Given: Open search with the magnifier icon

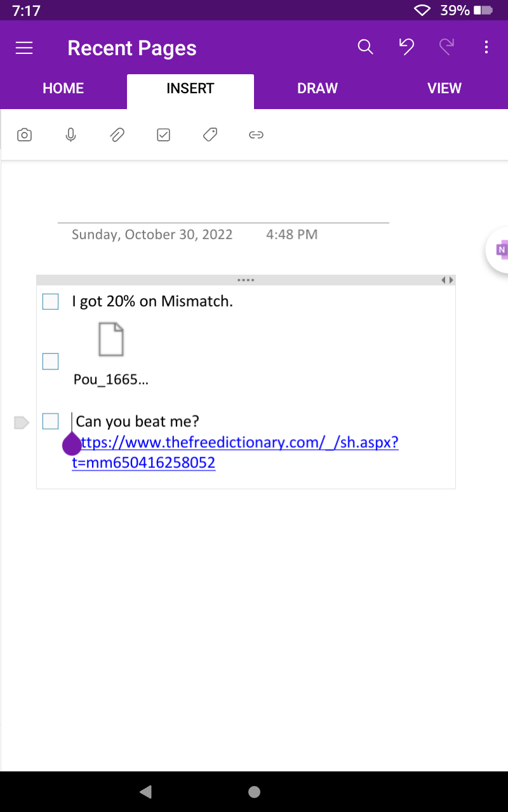Looking at the screenshot, I should [x=365, y=47].
